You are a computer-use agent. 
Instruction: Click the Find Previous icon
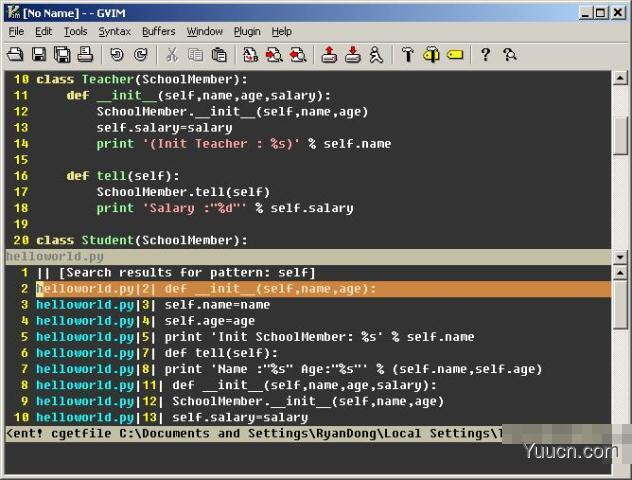(x=298, y=54)
